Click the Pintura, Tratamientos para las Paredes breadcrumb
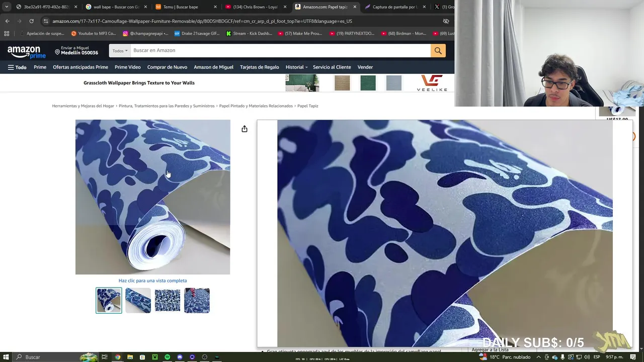 tap(167, 106)
